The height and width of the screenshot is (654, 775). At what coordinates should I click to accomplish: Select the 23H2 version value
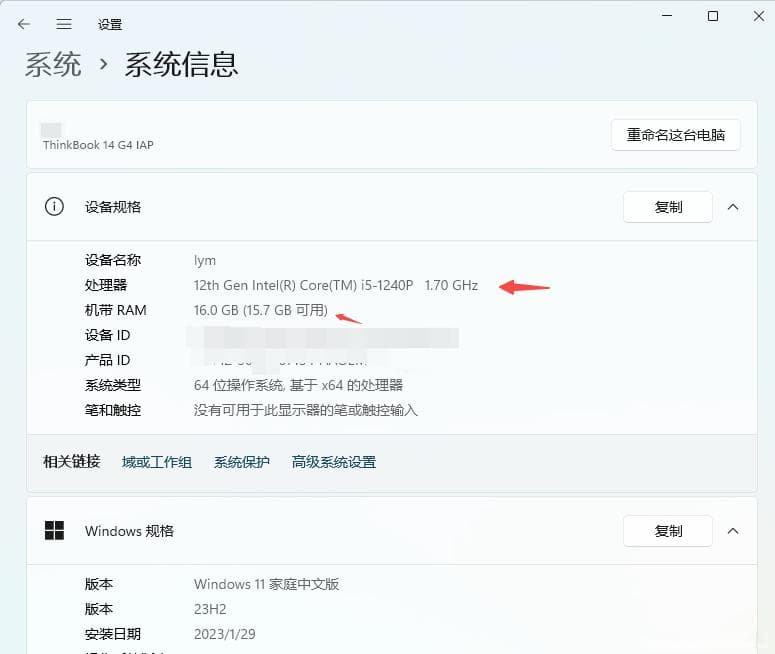[210, 609]
